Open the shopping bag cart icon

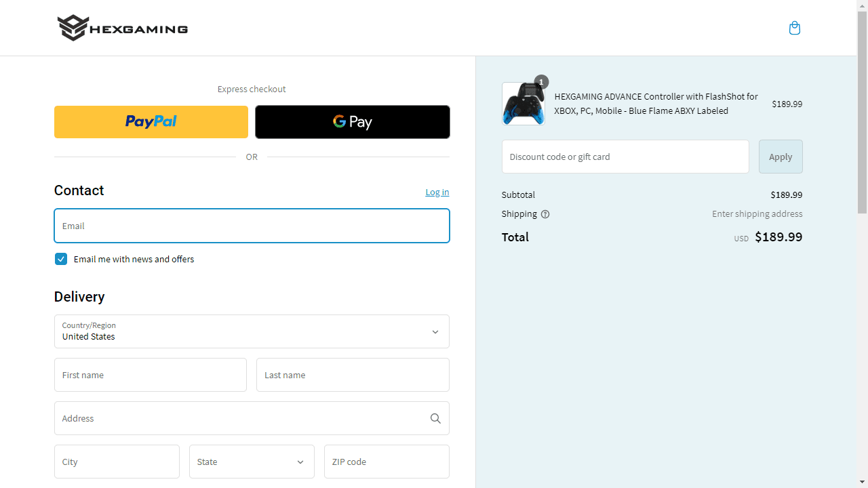(795, 28)
